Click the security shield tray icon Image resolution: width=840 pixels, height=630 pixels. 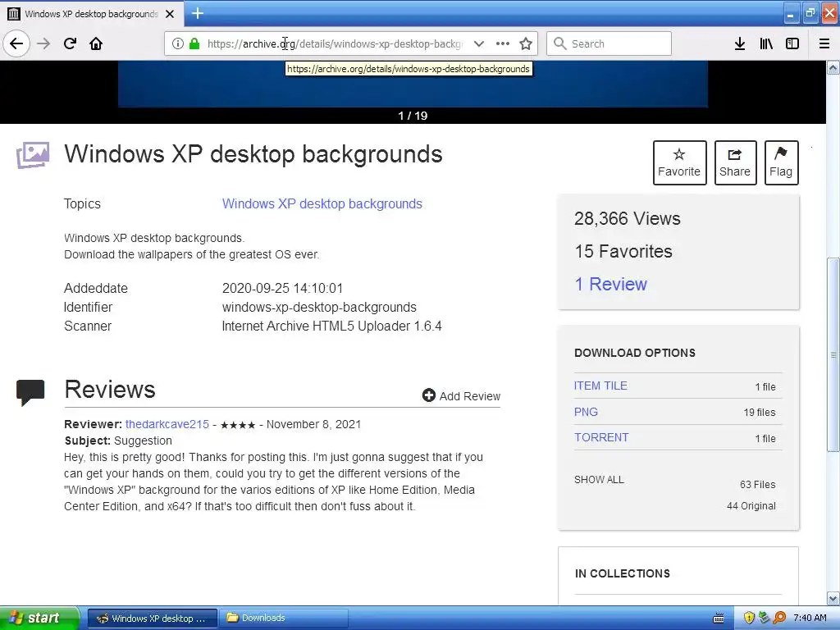coord(749,619)
